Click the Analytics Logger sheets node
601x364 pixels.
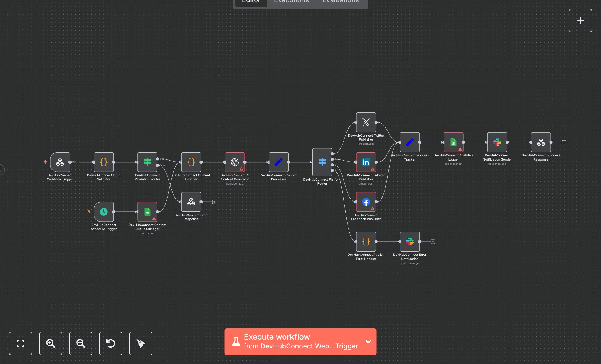(x=453, y=142)
